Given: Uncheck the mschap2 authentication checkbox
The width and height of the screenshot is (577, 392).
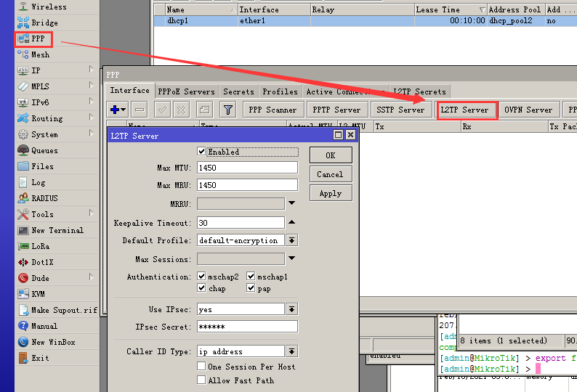Looking at the screenshot, I should pos(202,277).
